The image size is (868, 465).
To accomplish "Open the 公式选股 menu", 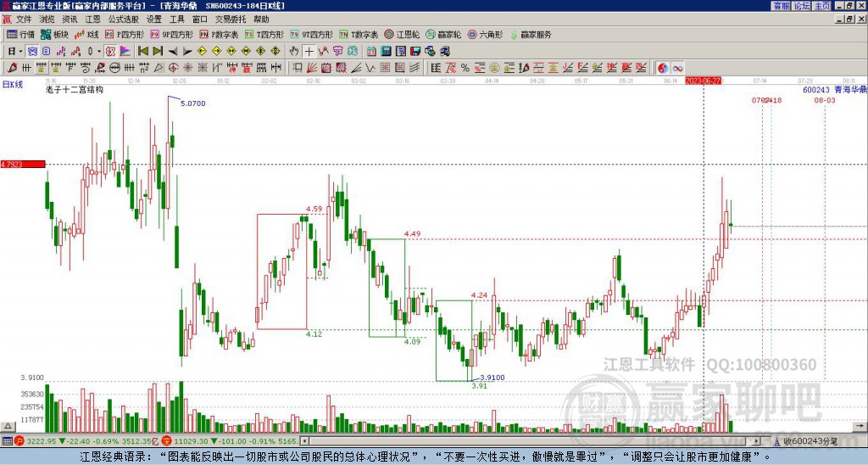I will tap(124, 20).
